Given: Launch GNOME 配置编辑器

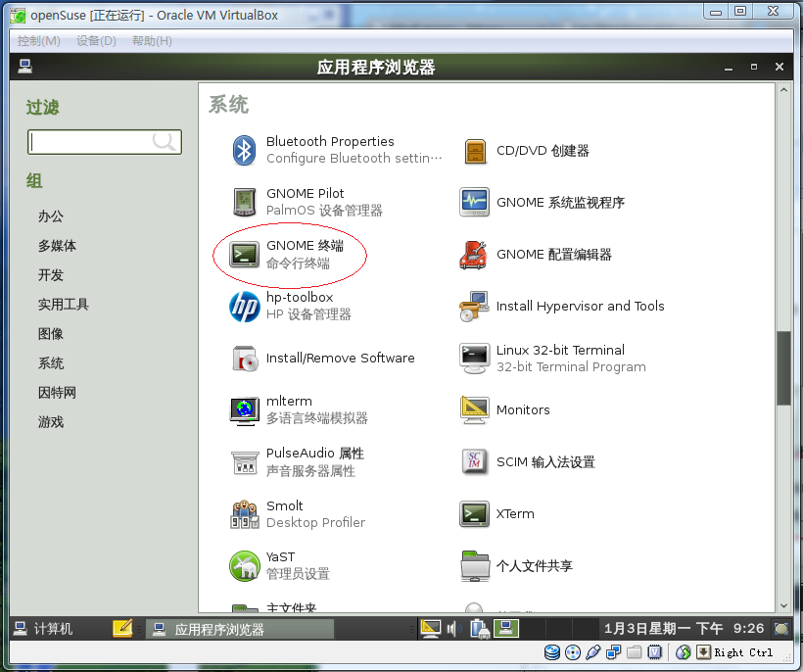Looking at the screenshot, I should tap(536, 255).
